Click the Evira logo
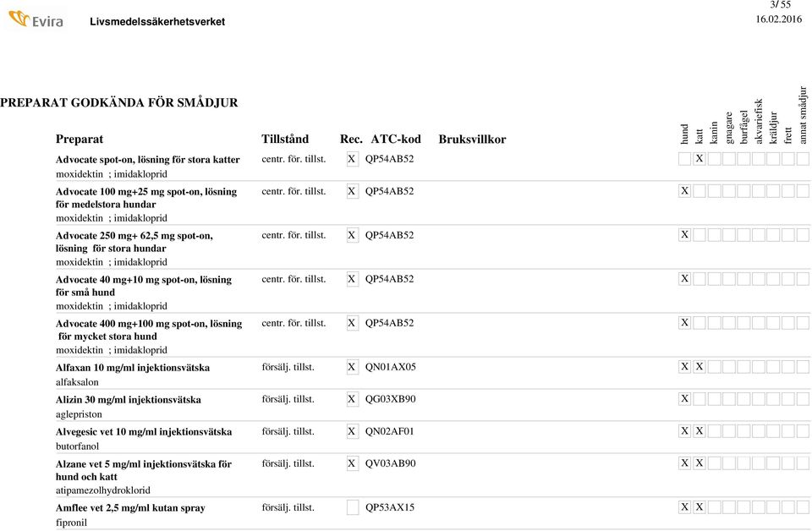Screen dimensions: 812x531 click(x=36, y=19)
